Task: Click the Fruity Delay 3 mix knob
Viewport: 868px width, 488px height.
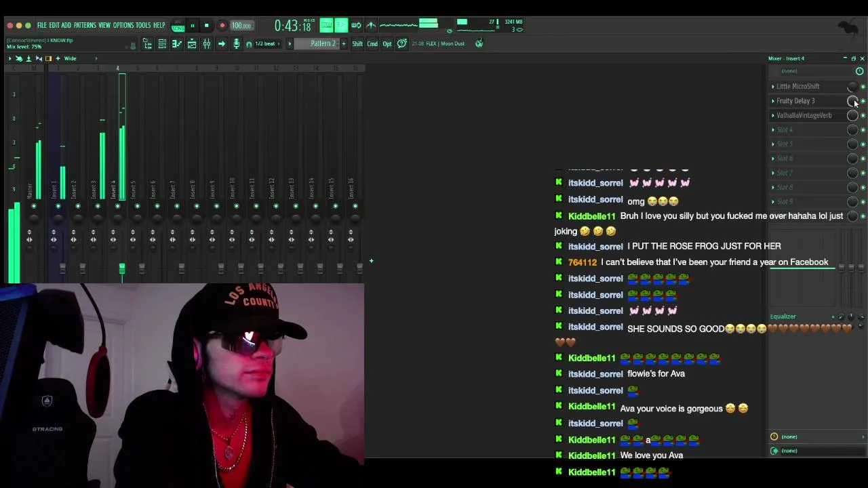Action: 852,101
